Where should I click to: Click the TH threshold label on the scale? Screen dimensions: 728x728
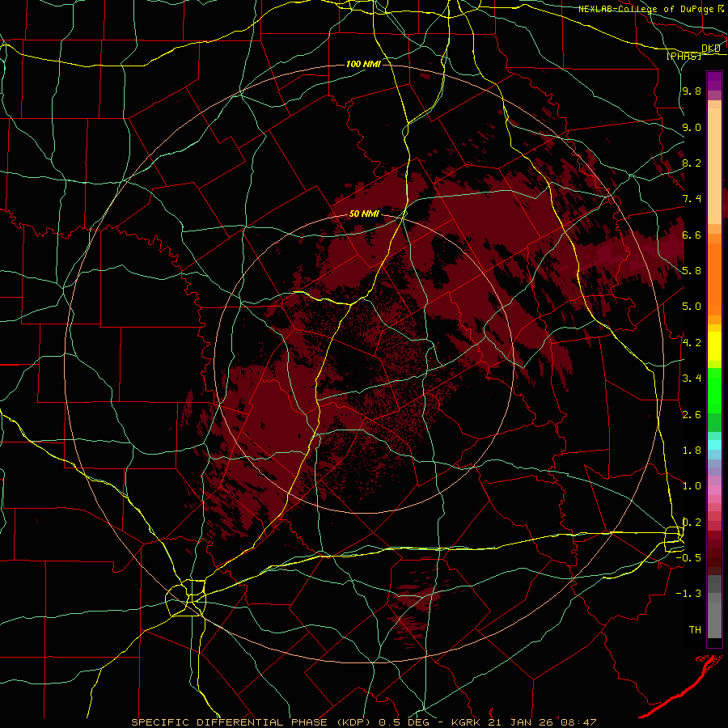[695, 629]
